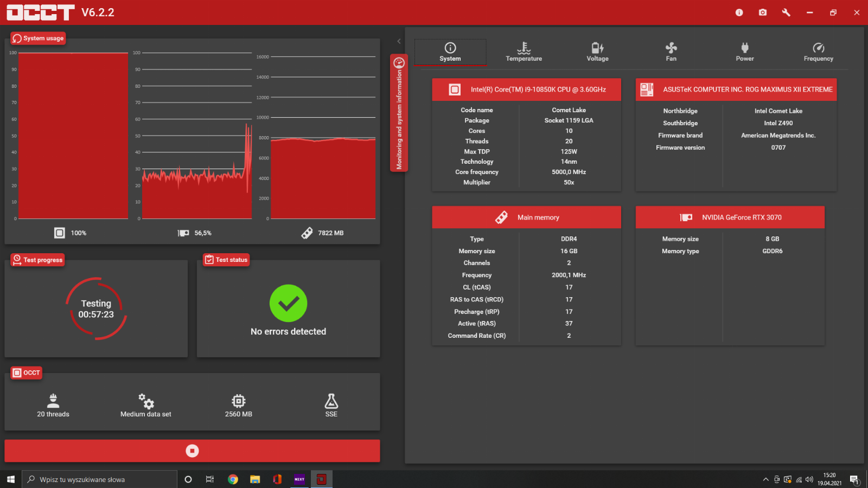The height and width of the screenshot is (488, 868).
Task: Click the CPU usage 100% graph
Action: click(x=73, y=136)
